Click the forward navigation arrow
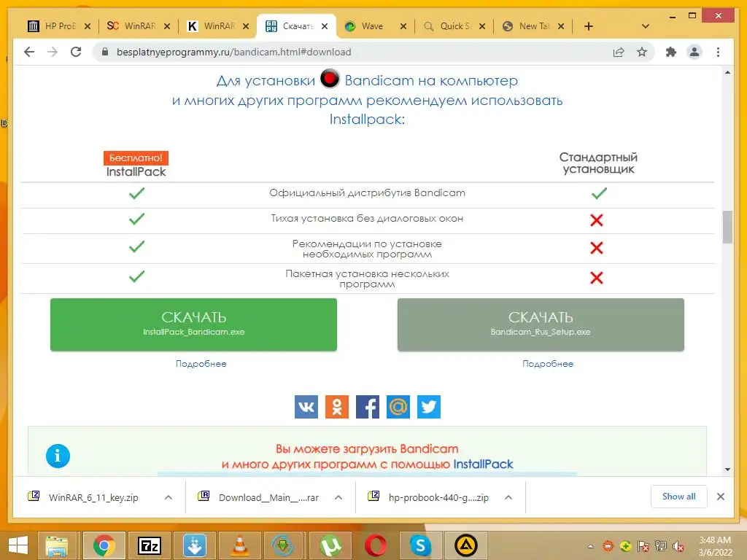 tap(53, 52)
